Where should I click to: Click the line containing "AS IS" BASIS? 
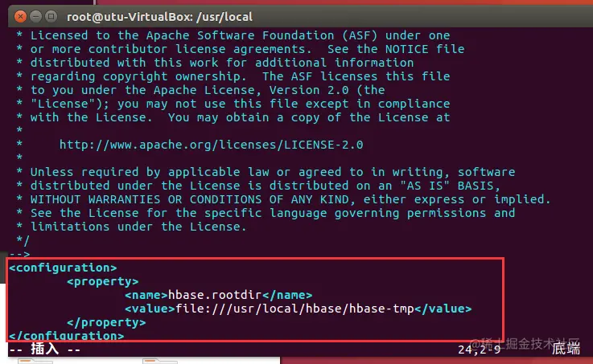point(258,186)
